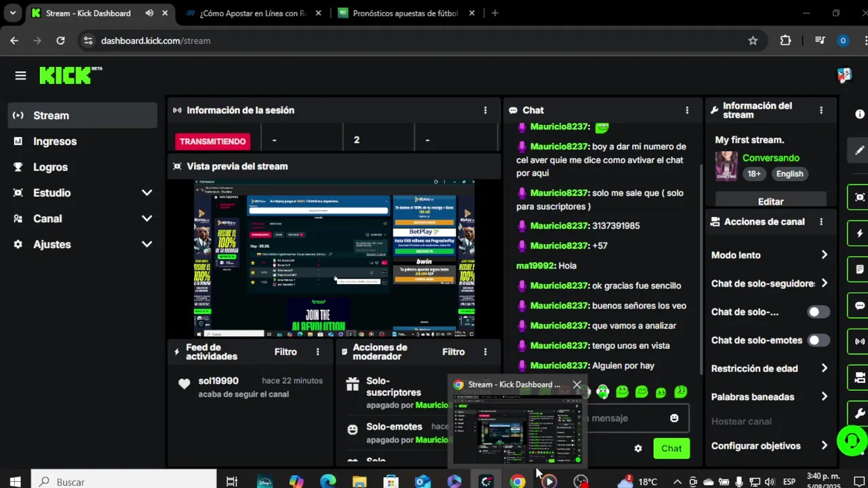Reload the page
Image resolution: width=868 pixels, height=488 pixels.
(x=60, y=41)
